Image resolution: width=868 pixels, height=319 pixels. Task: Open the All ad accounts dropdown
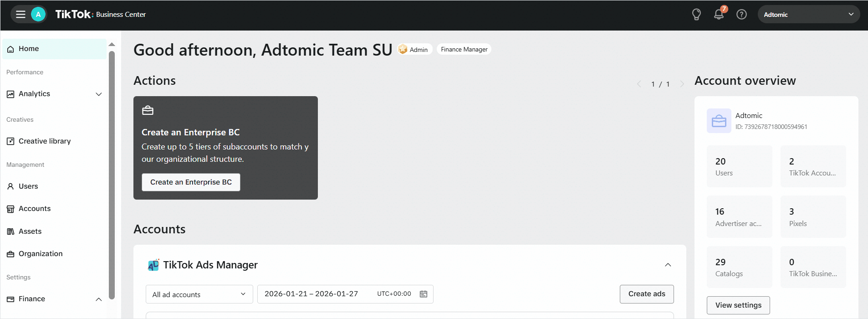(x=199, y=294)
